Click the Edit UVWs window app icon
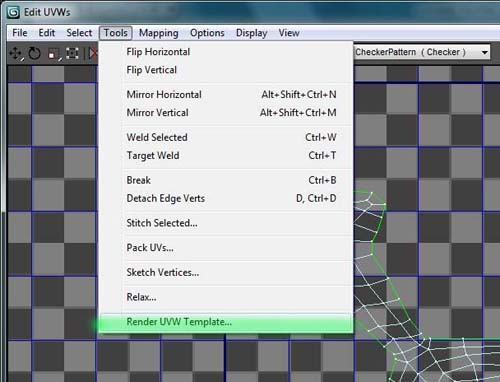This screenshot has height=382, width=500. pos(13,12)
